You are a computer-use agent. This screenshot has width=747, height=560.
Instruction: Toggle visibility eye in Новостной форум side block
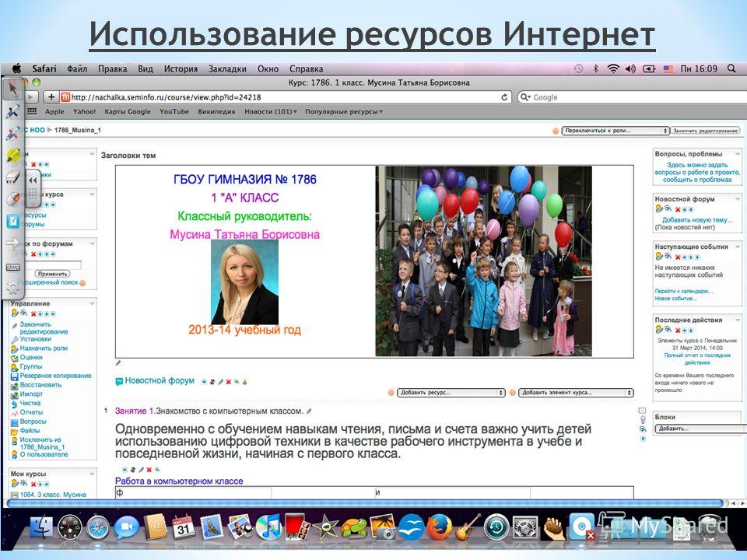pyautogui.click(x=668, y=209)
